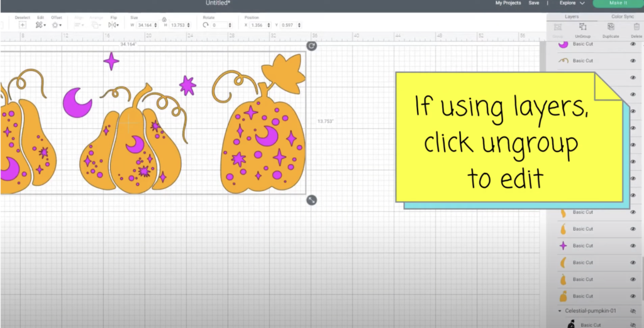644x328 pixels.
Task: Click Save in the top bar
Action: click(x=534, y=3)
